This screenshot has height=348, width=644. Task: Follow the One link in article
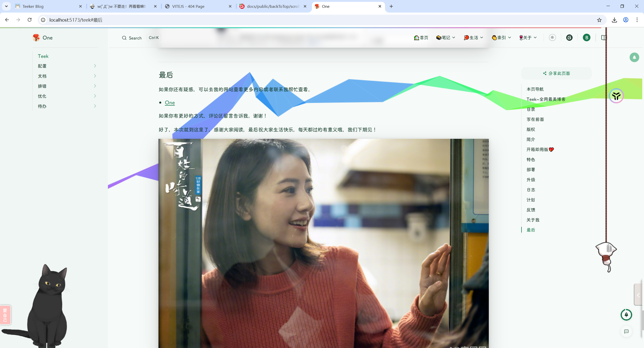click(170, 103)
